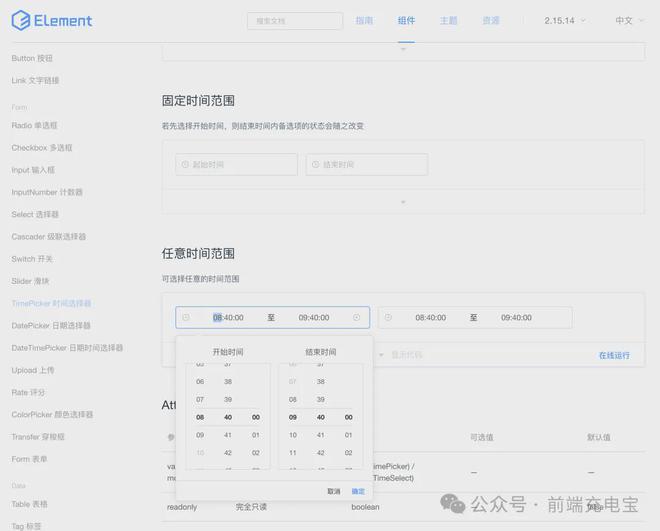Click the Element logo
Viewport: 660px width, 531px height.
(x=52, y=21)
